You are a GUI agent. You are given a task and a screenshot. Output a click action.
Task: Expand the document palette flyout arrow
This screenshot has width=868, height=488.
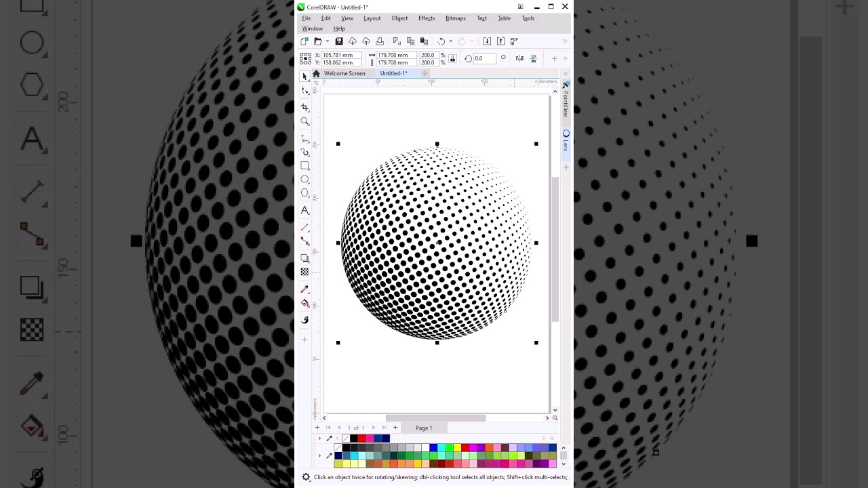[319, 439]
